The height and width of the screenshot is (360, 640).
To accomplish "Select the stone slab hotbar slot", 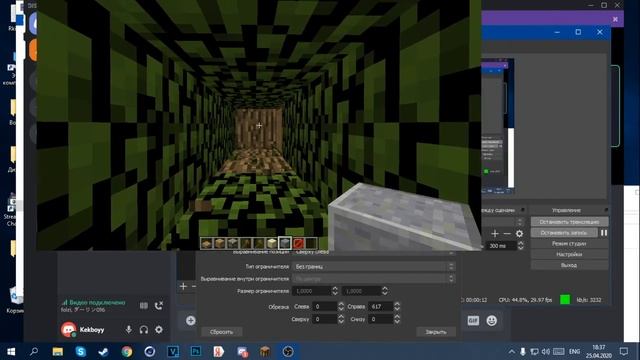I will coord(285,243).
